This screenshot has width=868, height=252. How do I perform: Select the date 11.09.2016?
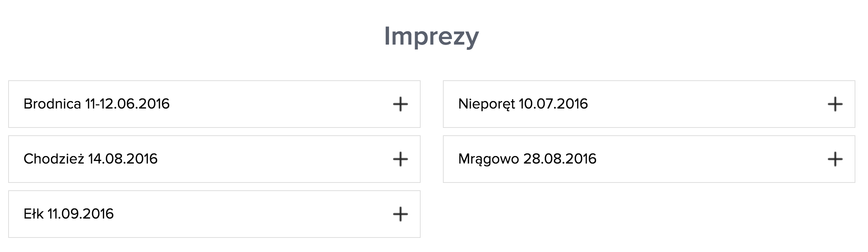click(x=81, y=214)
